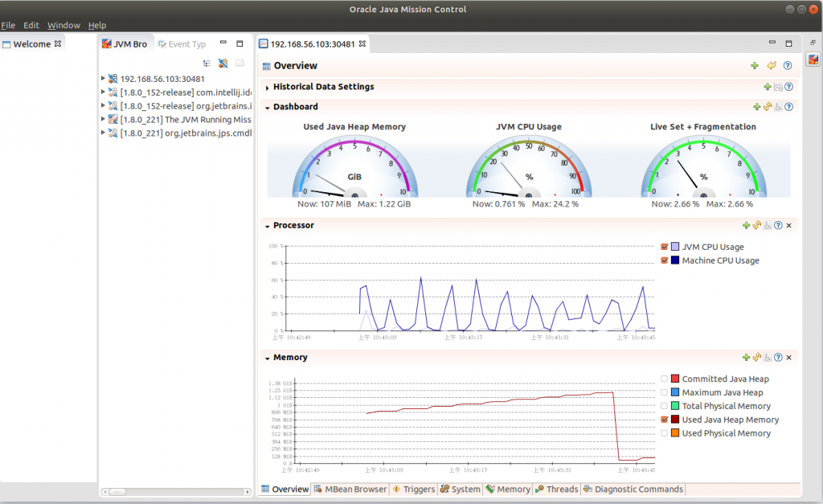Click the yellow reset arrow in Overview header
The height and width of the screenshot is (504, 823).
pos(771,66)
